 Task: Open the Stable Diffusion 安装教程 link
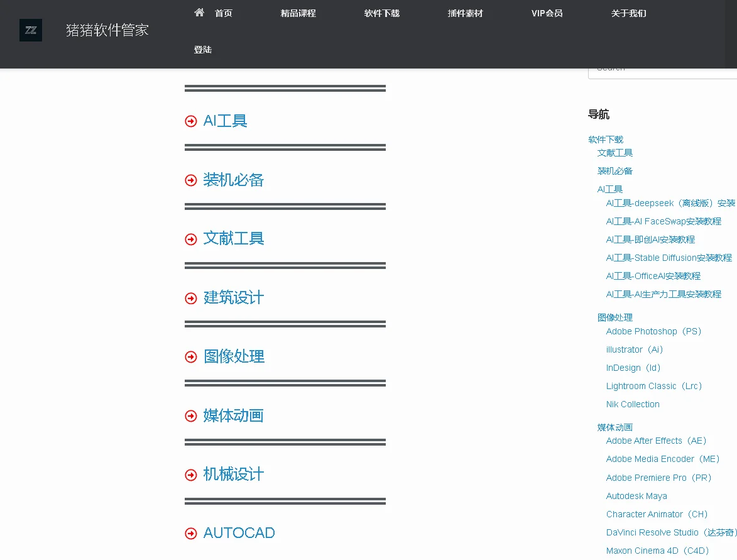click(669, 257)
